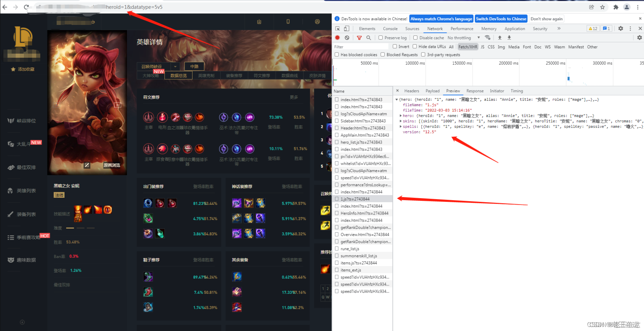The image size is (644, 331).
Task: Open DevTools customize three-dot menu
Action: [x=630, y=29]
